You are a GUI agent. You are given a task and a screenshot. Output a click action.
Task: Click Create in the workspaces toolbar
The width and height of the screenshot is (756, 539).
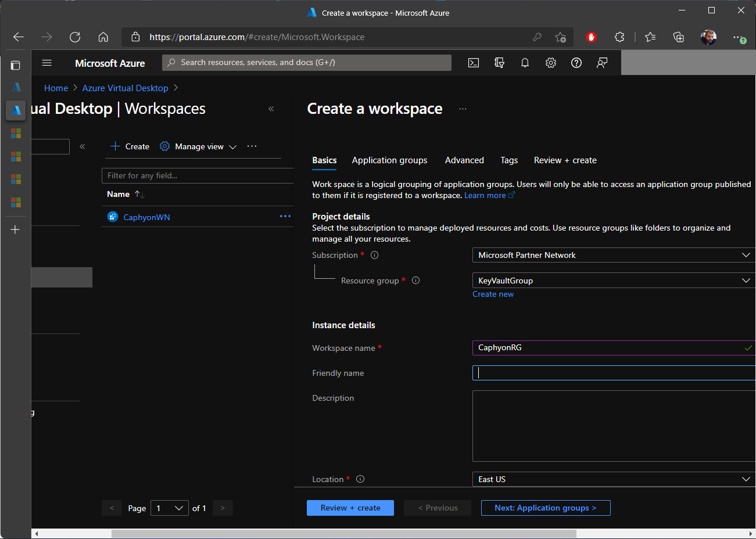(130, 146)
